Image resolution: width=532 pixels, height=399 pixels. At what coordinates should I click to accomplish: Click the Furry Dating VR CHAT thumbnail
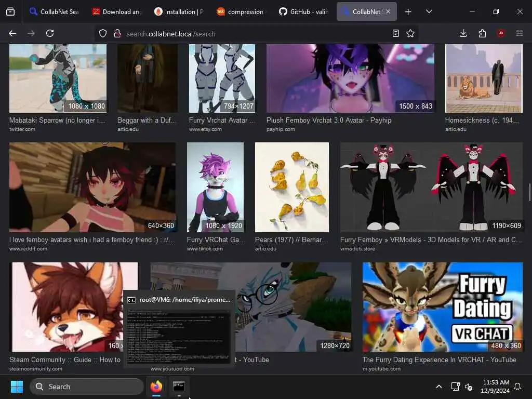pyautogui.click(x=443, y=307)
